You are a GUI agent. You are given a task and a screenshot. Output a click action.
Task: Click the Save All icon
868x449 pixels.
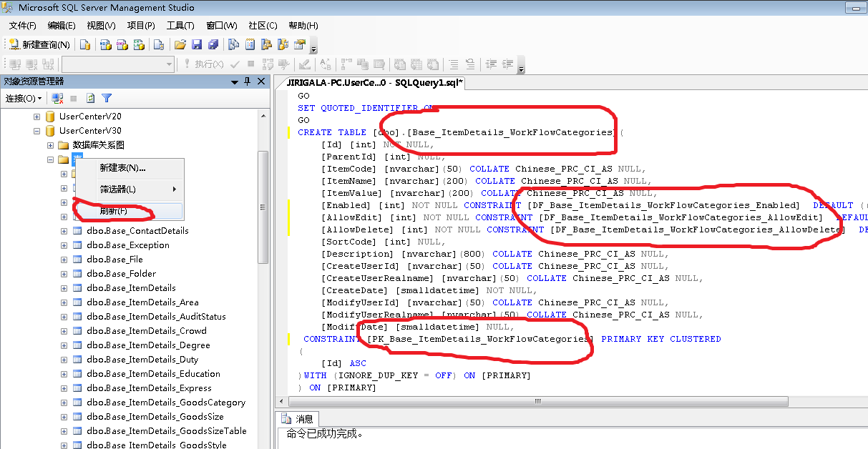coord(213,44)
